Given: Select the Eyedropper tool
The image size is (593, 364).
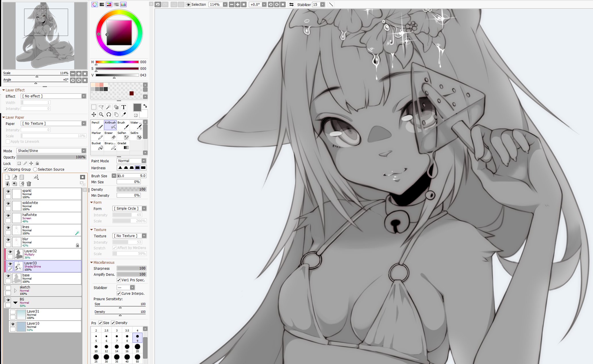Looking at the screenshot, I should point(124,115).
